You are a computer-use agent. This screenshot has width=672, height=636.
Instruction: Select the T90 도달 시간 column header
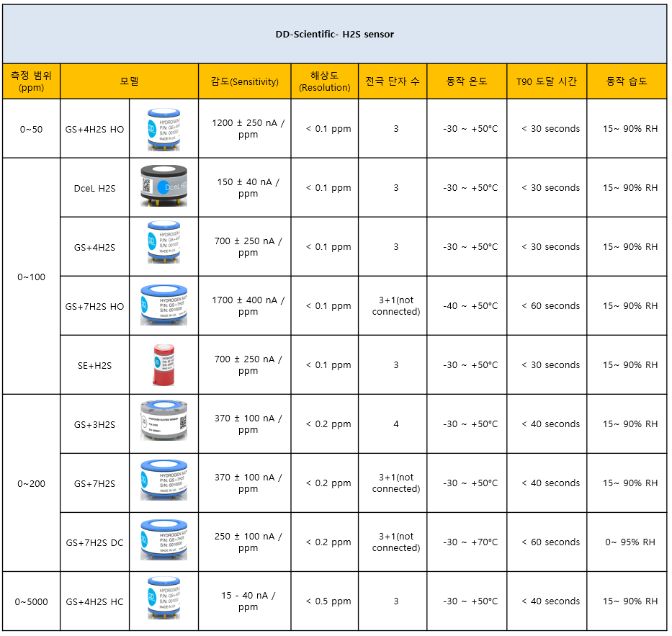point(546,81)
